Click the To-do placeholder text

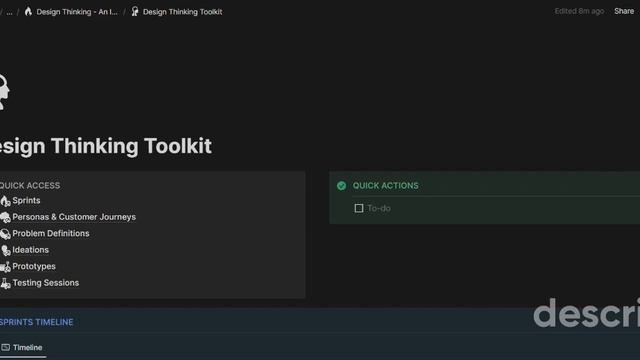pos(379,209)
